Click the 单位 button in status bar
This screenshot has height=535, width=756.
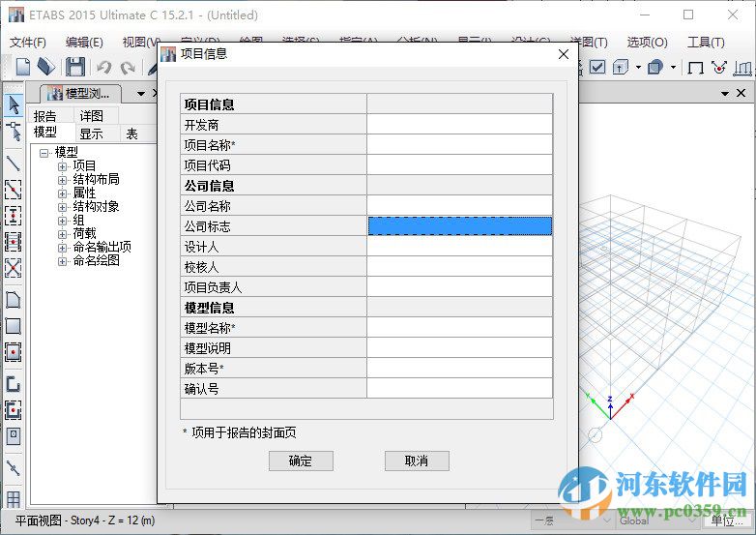tap(727, 520)
